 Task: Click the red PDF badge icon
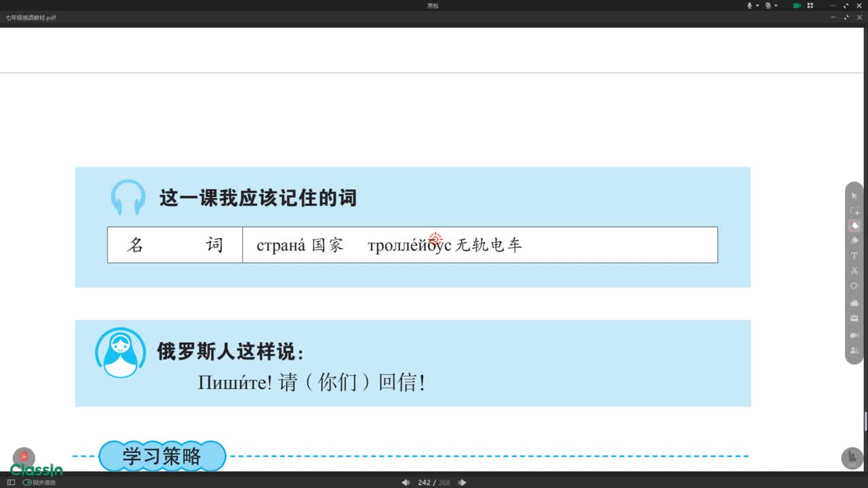[x=24, y=456]
